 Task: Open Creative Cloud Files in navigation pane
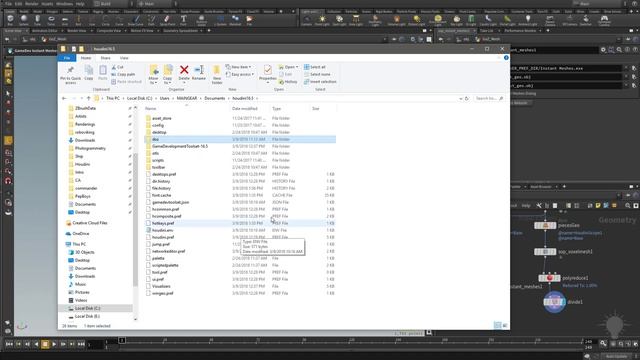(89, 223)
